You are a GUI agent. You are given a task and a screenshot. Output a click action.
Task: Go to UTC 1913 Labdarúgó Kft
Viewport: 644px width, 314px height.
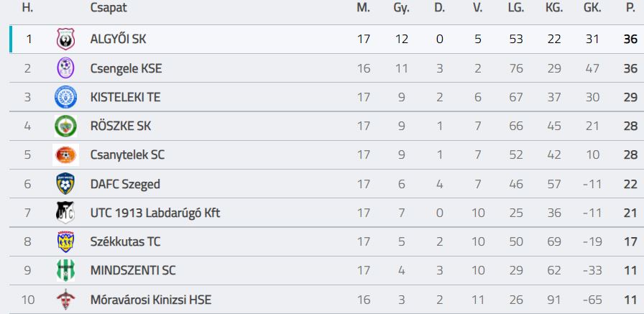click(x=155, y=213)
